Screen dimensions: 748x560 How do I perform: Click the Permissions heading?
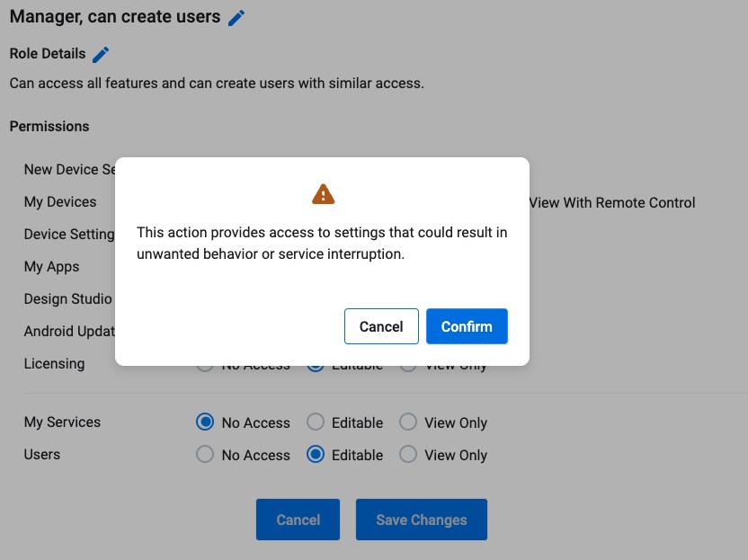click(x=49, y=127)
